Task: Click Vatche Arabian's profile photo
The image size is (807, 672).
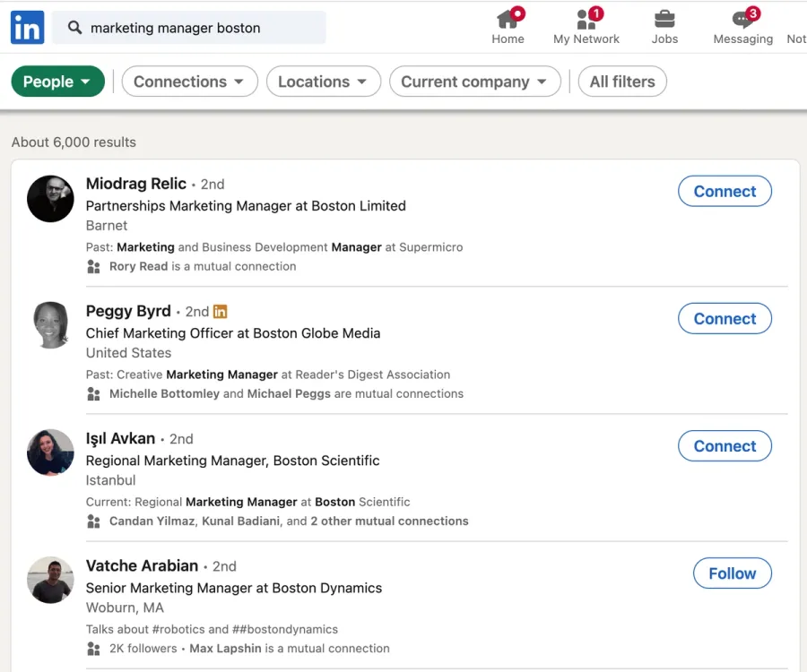Action: 50,581
